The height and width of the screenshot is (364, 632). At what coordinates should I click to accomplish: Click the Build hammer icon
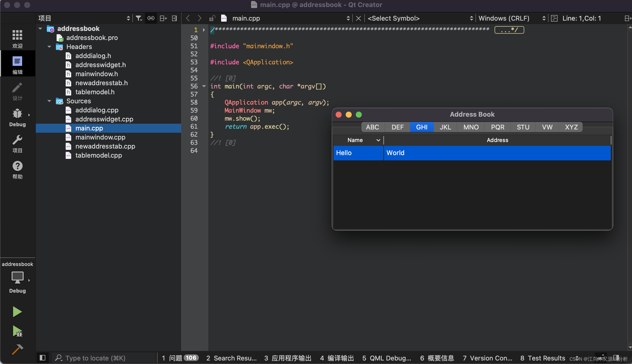pyautogui.click(x=17, y=349)
